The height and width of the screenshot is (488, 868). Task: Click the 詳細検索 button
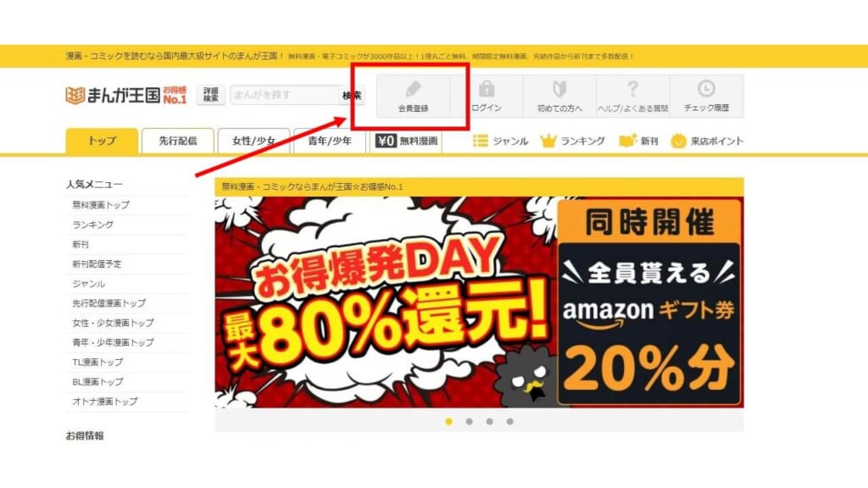click(x=211, y=95)
